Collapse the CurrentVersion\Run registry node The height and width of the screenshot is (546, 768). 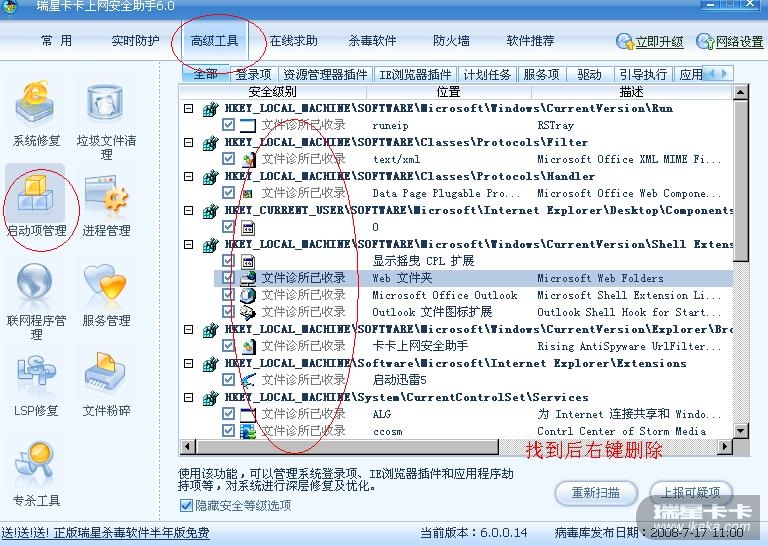pyautogui.click(x=189, y=109)
